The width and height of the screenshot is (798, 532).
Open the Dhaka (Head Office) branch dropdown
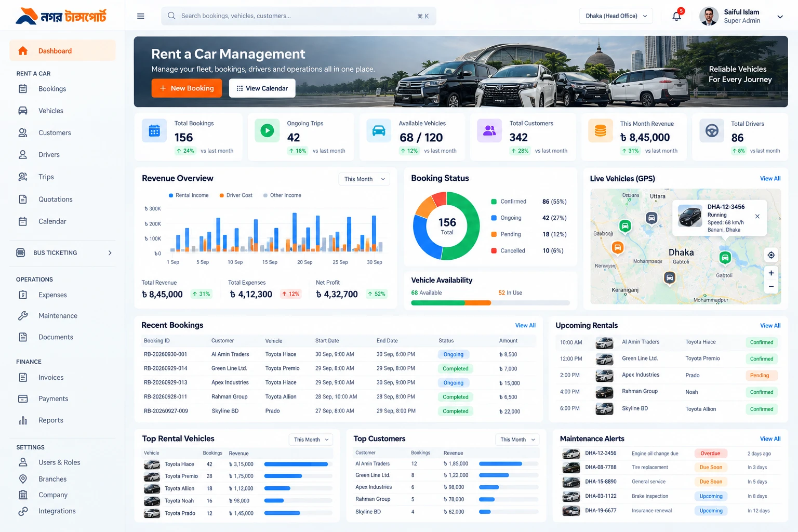click(616, 16)
